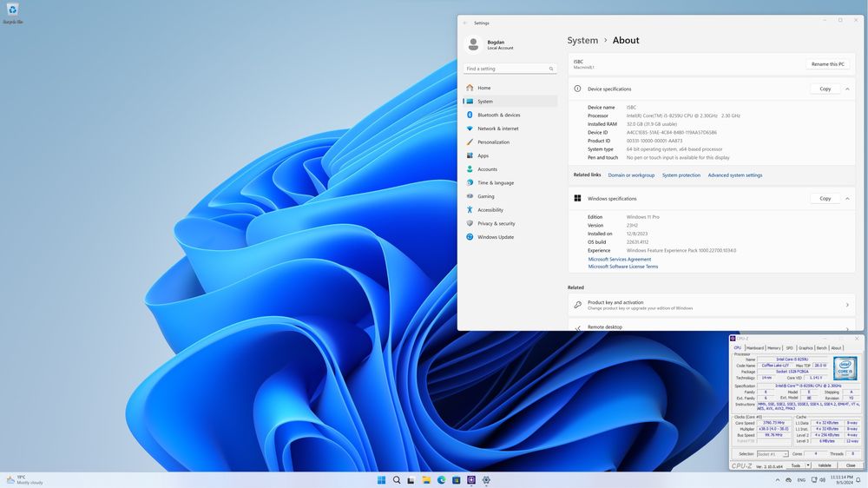Open Accounts settings
The image size is (868, 488).
[510, 169]
